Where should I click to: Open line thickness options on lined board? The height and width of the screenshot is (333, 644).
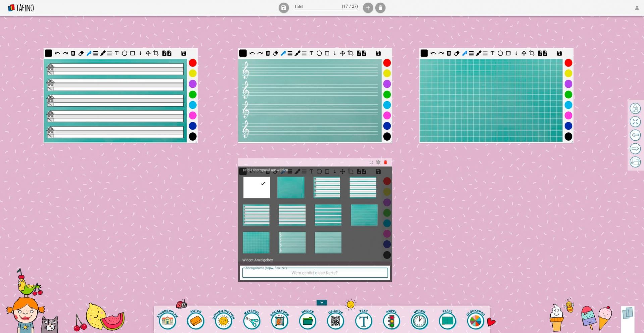pos(96,53)
